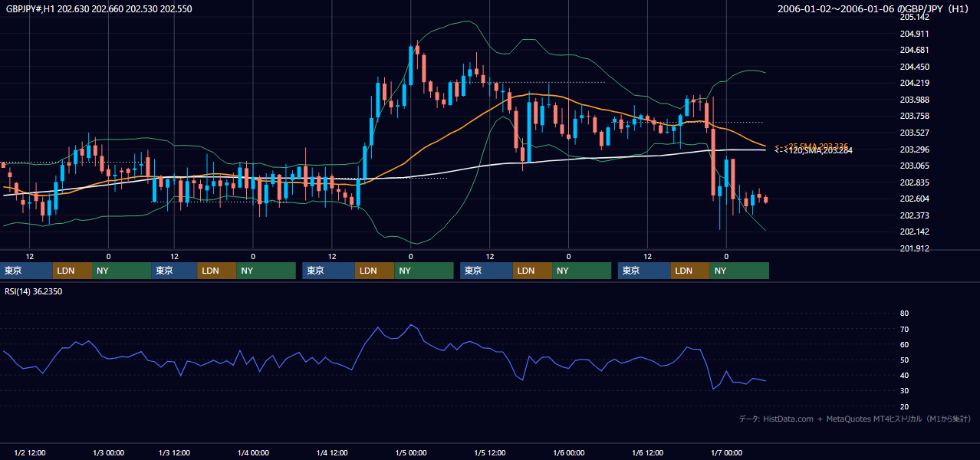Click RSI scale label 80

[904, 314]
